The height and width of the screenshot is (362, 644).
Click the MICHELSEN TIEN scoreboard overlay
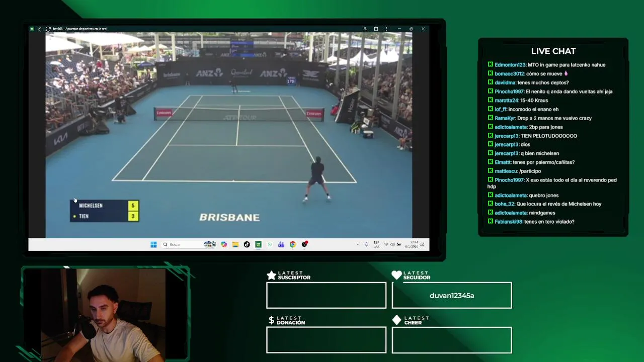point(105,211)
